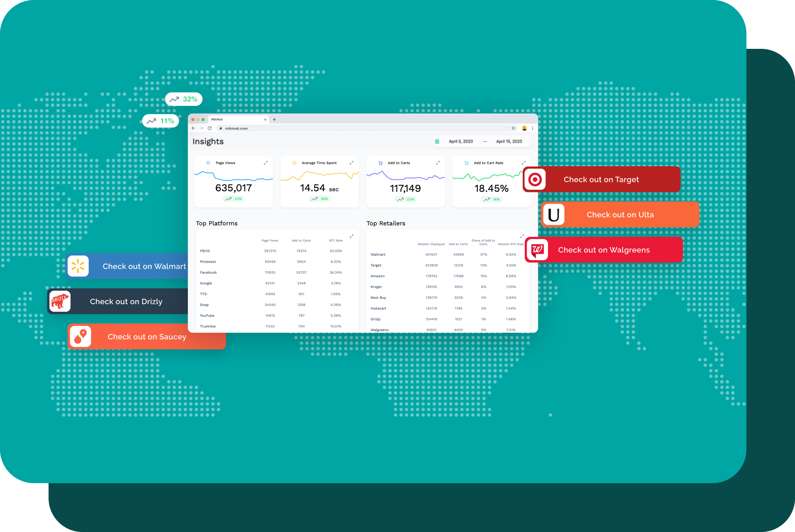Image resolution: width=795 pixels, height=532 pixels.
Task: Expand the Add to Carts card
Action: (x=438, y=163)
